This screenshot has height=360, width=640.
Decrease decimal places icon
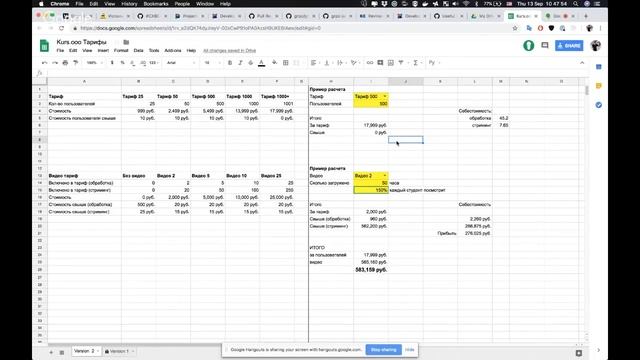pyautogui.click(x=133, y=63)
